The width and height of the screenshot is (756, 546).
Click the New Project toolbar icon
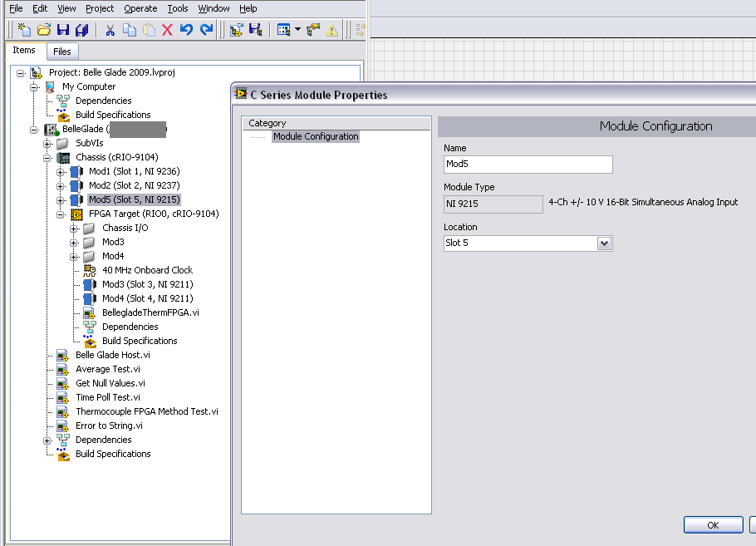tap(24, 30)
